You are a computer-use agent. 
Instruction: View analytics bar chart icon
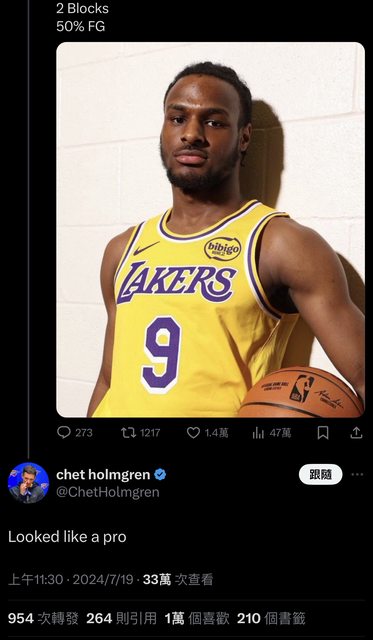click(258, 433)
